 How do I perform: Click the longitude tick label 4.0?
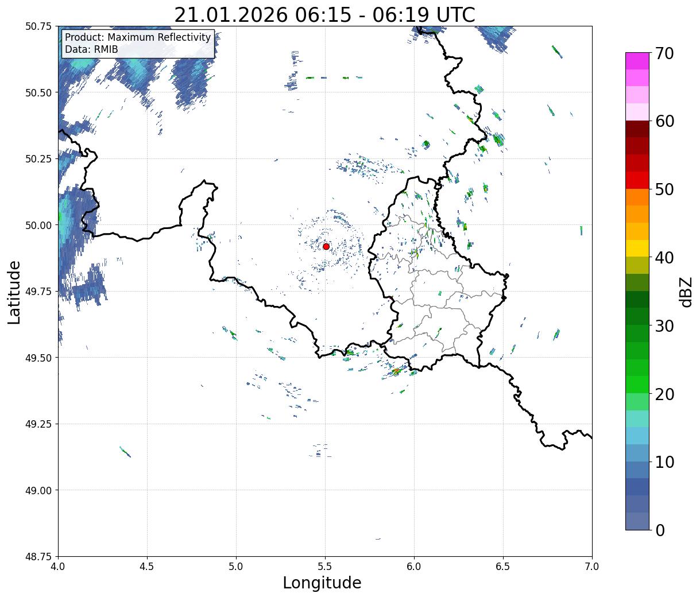click(x=58, y=567)
